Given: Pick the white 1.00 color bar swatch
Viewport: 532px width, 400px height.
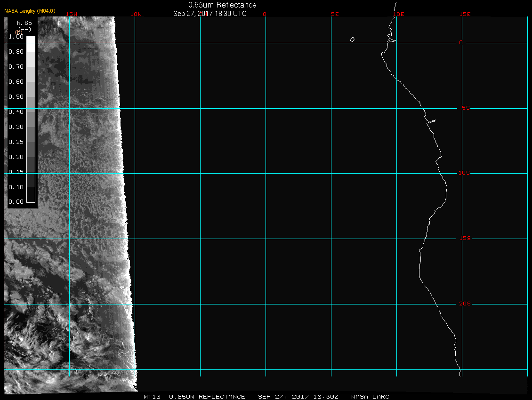Looking at the screenshot, I should click(30, 40).
